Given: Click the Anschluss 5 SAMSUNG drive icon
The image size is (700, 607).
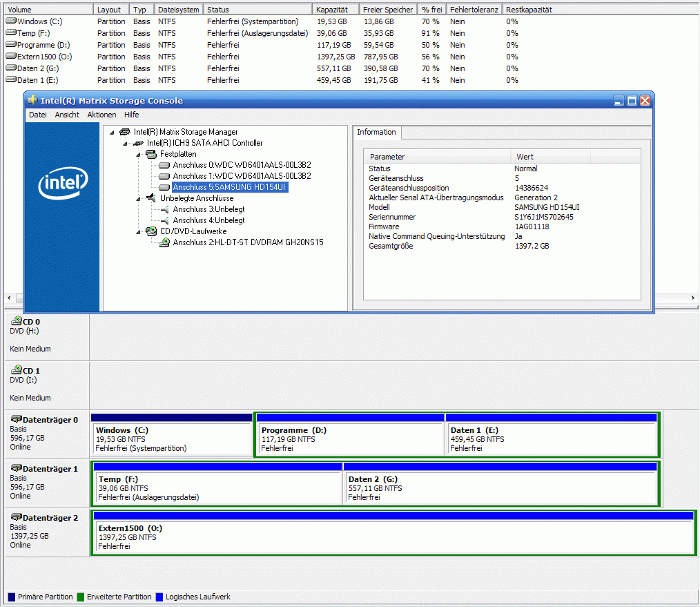Looking at the screenshot, I should (164, 188).
